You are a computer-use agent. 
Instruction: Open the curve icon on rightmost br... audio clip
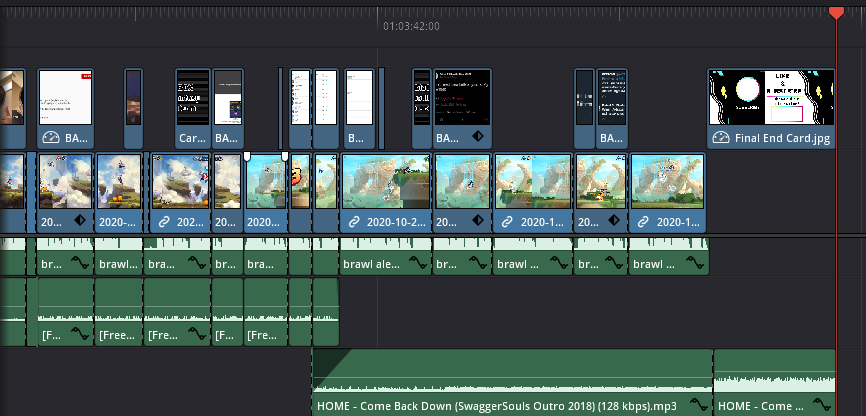tap(615, 264)
